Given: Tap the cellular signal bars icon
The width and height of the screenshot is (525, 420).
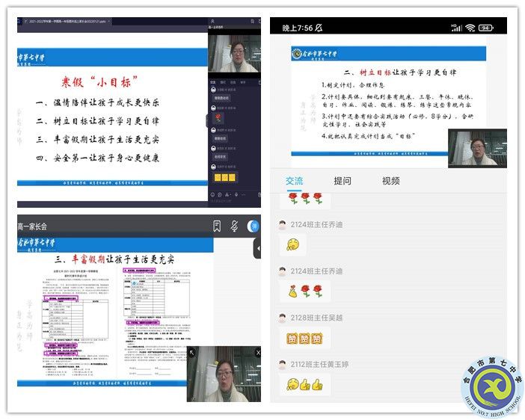Looking at the screenshot, I should pyautogui.click(x=456, y=28).
